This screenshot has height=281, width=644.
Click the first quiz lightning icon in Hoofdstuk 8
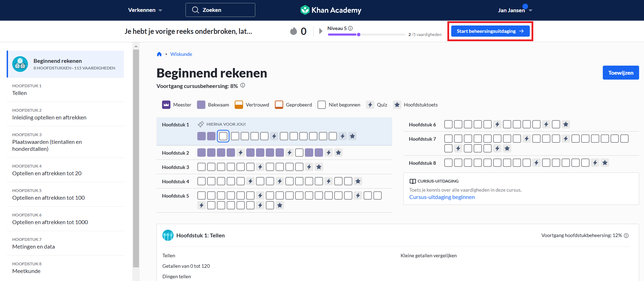click(x=536, y=163)
